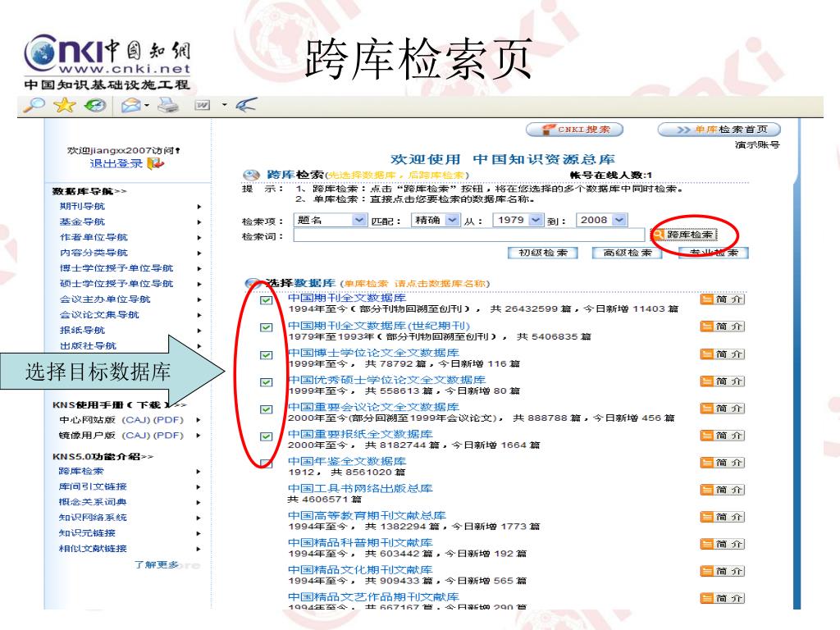Uncheck 中国重要会议论文全文数据库 checkbox
The image size is (840, 630).
pos(266,409)
